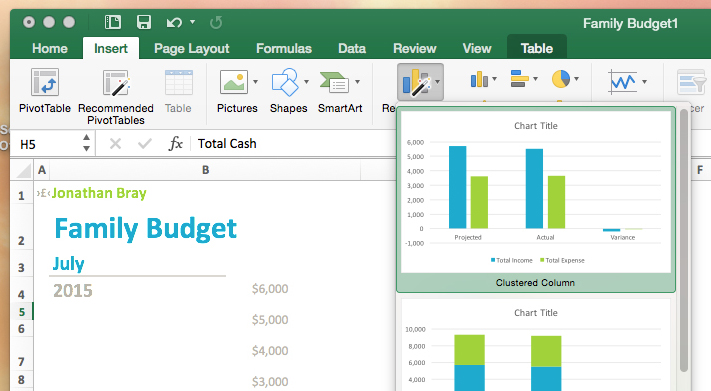The height and width of the screenshot is (391, 711).
Task: Select column B header
Action: point(205,170)
